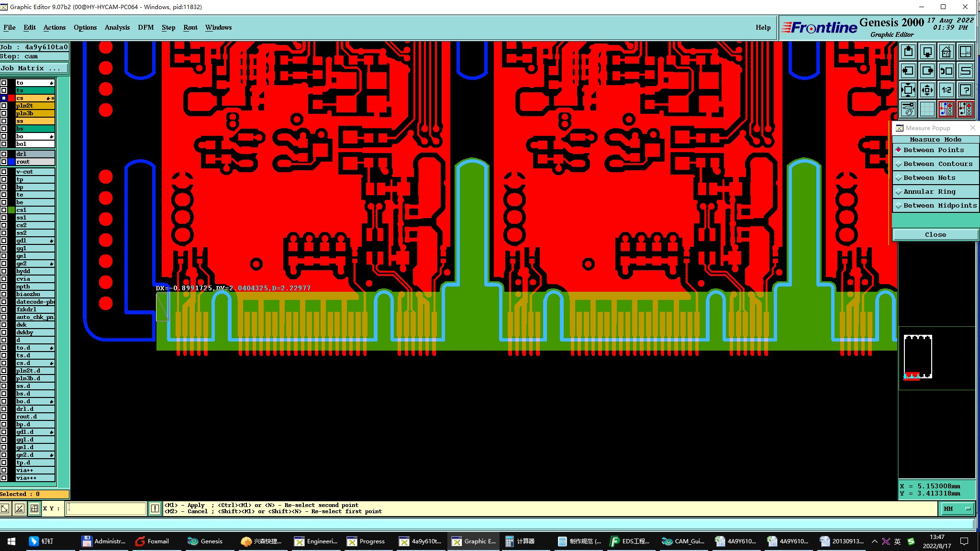Open the DFM menu
The image size is (980, 551).
[146, 28]
